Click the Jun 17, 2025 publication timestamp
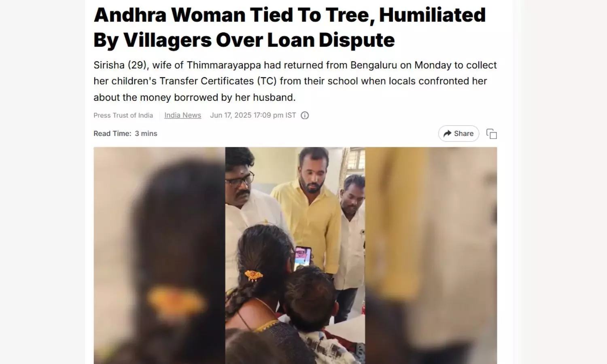Screen dimensions: 607x364 (253, 115)
